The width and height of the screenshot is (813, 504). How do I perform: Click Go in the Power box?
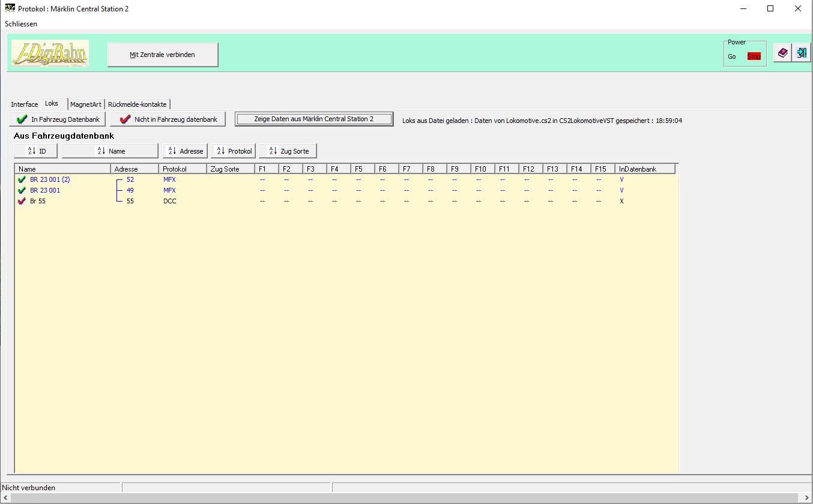click(x=732, y=56)
